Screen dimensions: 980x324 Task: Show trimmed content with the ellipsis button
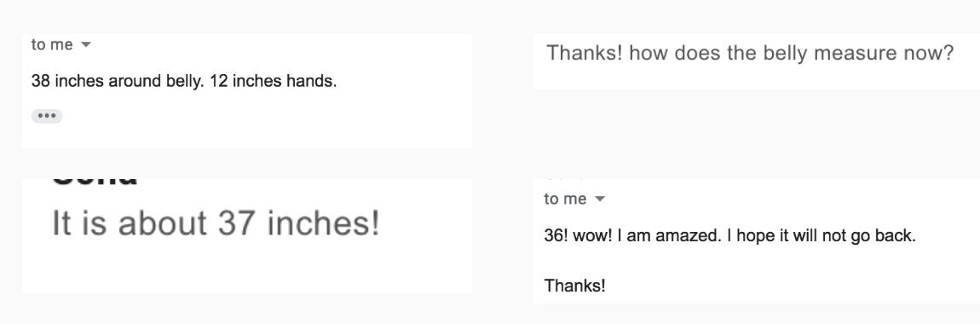click(x=47, y=116)
